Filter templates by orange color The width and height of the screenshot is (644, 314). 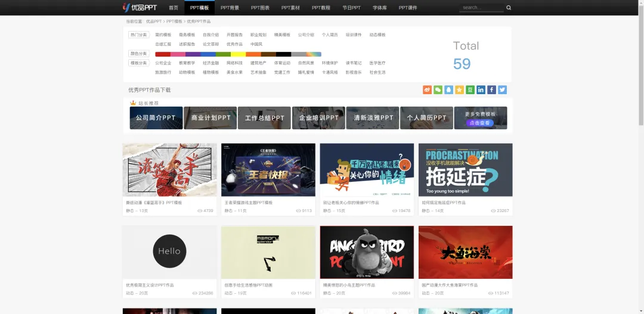tap(253, 54)
